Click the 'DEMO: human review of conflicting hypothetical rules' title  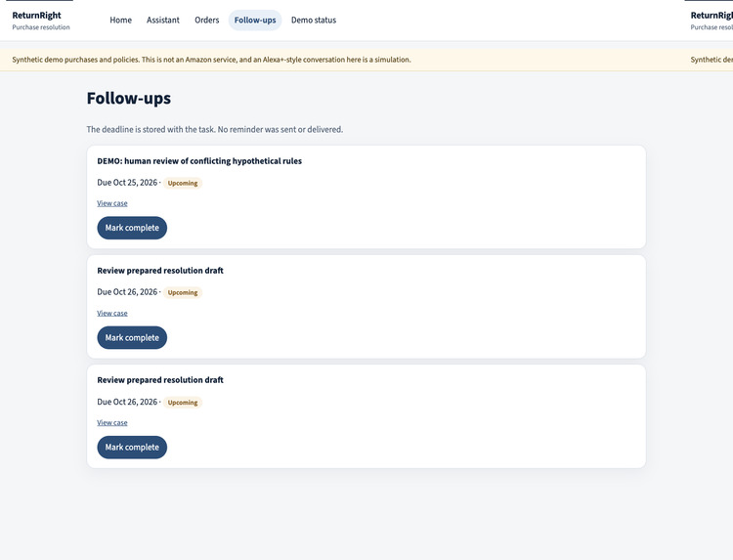point(199,161)
